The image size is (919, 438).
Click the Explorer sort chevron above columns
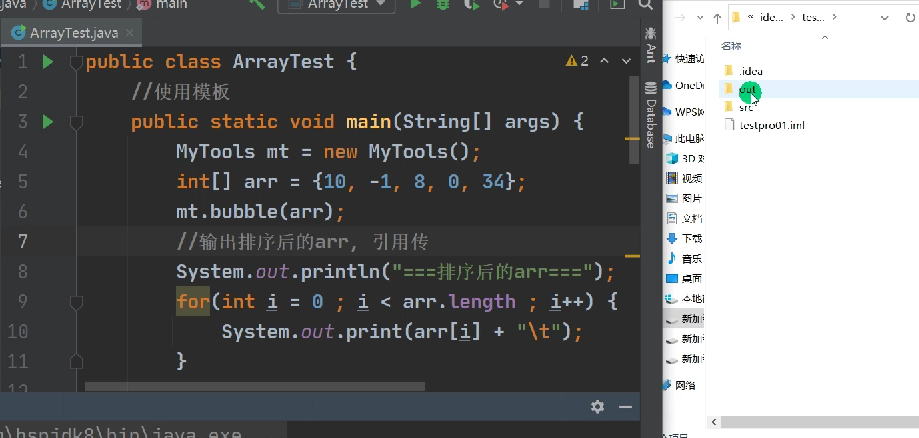click(825, 38)
